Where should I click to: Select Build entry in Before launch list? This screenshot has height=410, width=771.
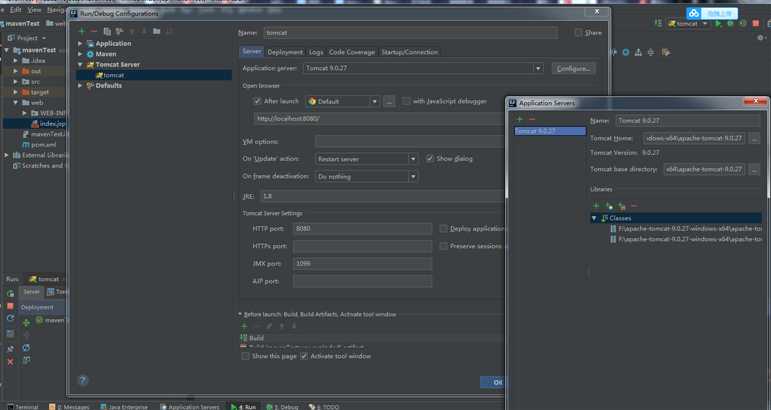coord(371,338)
